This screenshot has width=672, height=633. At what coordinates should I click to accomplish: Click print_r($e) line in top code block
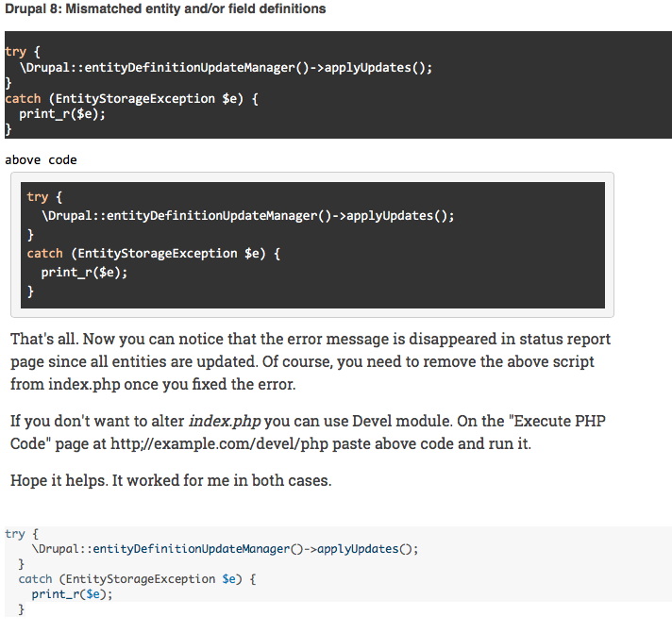62,114
